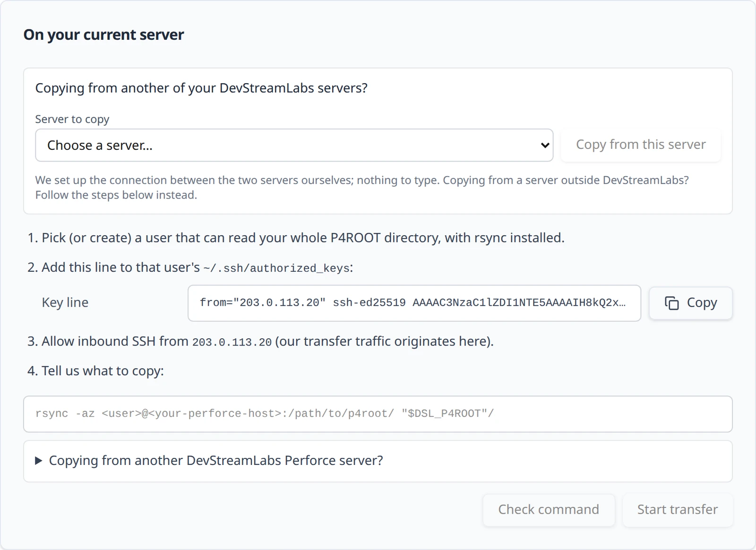Click the 'Start transfer' button
Viewport: 756px width, 550px height.
click(x=678, y=510)
